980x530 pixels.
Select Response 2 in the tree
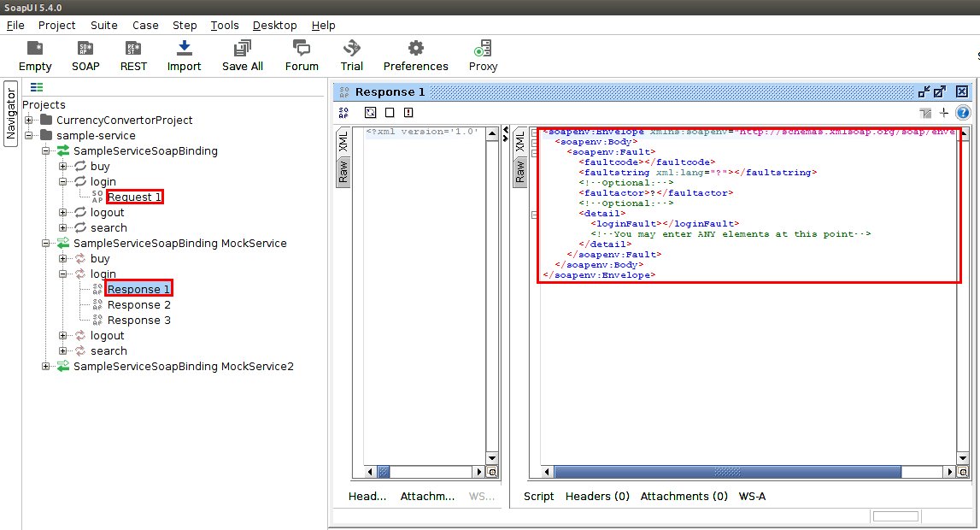[x=138, y=305]
